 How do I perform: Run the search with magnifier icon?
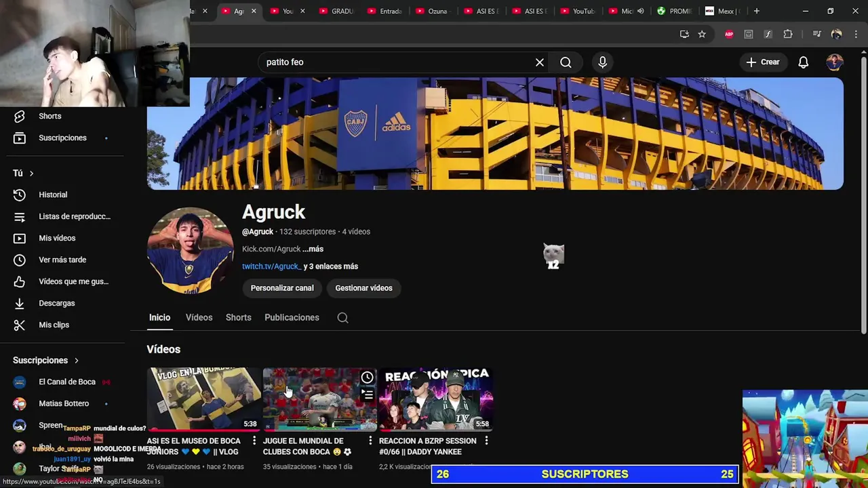566,62
